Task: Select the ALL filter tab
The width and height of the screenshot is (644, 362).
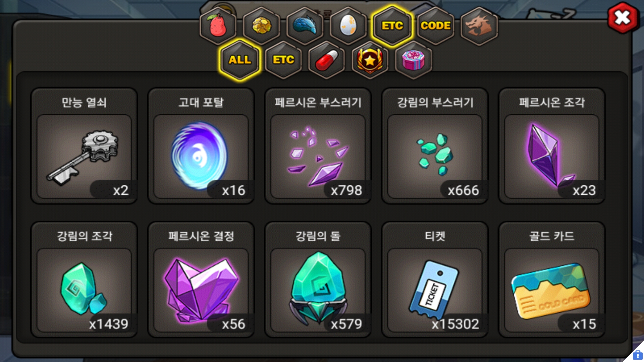Action: 240,60
